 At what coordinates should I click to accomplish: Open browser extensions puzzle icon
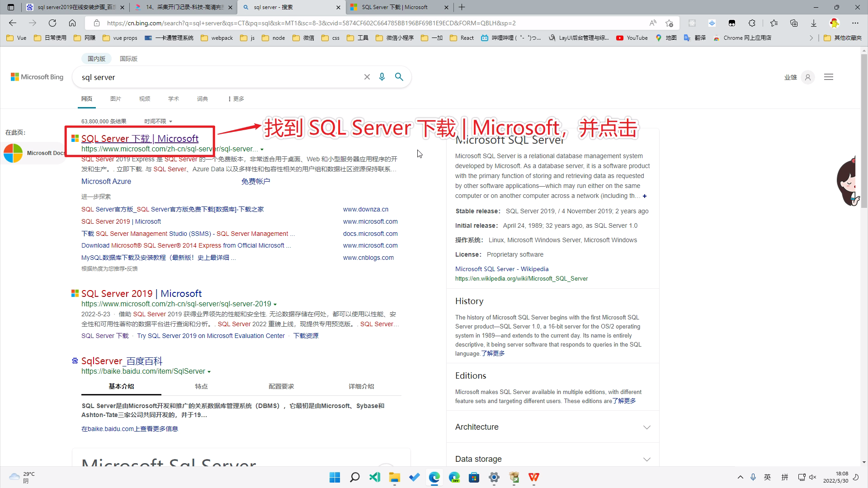coord(752,23)
